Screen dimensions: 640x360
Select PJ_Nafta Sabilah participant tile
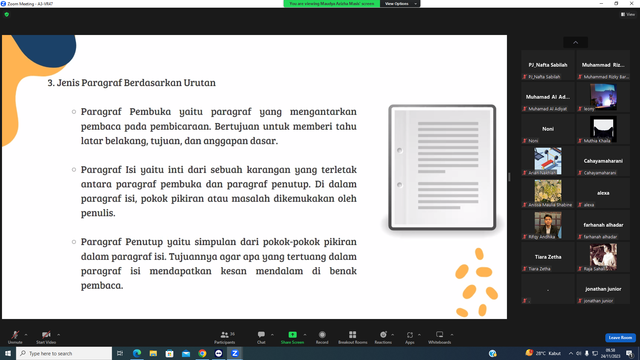[548, 65]
